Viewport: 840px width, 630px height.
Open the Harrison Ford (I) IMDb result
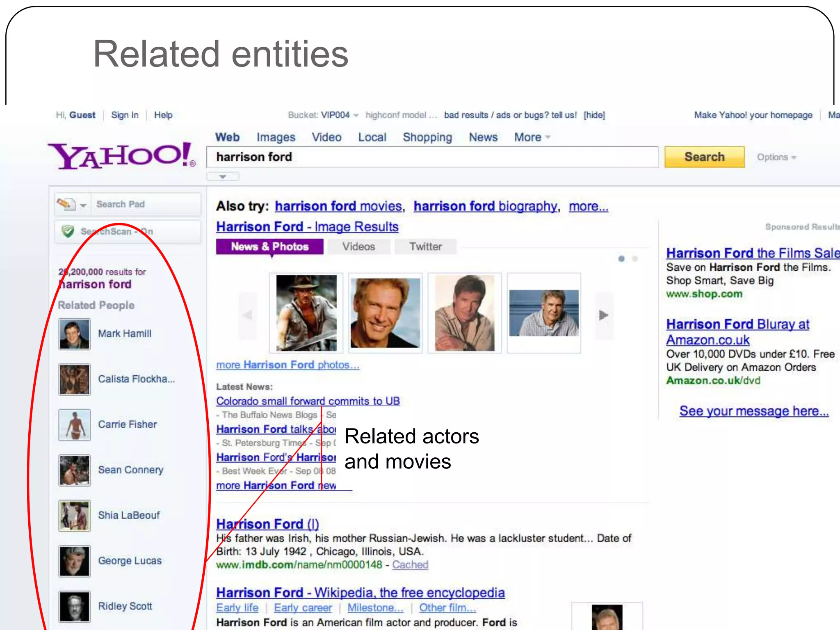click(x=267, y=524)
